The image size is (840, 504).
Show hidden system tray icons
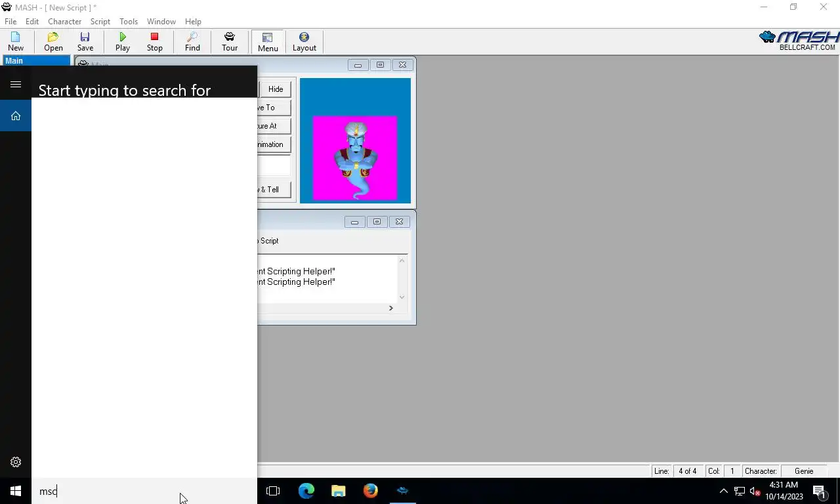pos(723,491)
